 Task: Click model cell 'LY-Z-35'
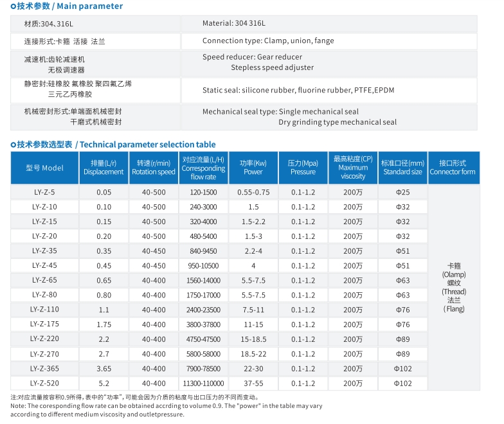click(x=45, y=251)
